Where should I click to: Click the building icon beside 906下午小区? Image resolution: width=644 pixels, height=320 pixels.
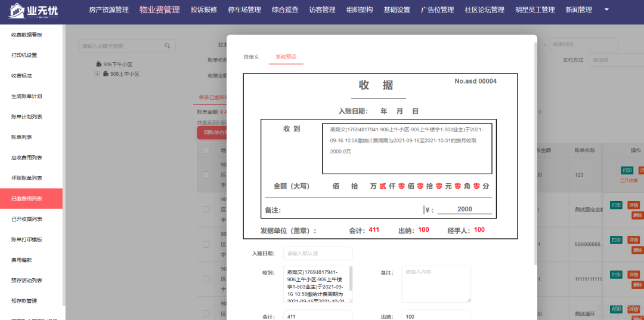click(x=98, y=64)
